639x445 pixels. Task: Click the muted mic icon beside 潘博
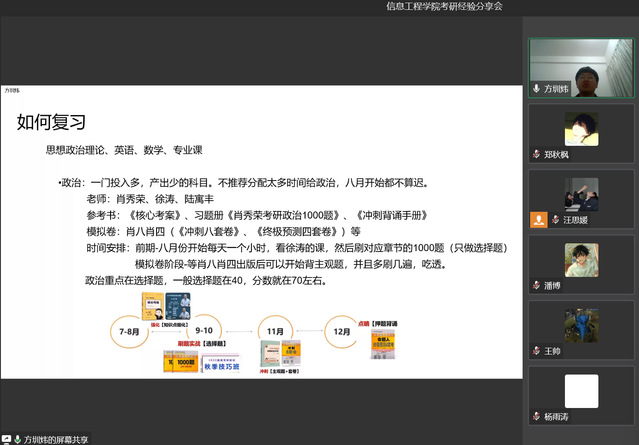pos(536,285)
